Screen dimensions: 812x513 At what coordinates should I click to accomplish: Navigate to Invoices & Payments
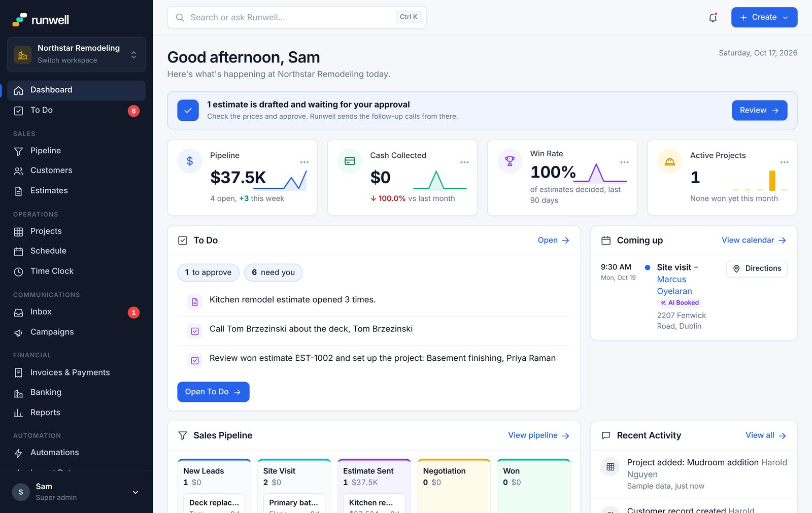76,373
